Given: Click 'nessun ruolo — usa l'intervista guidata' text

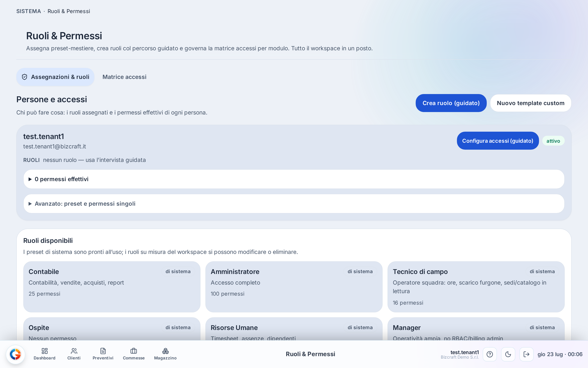Looking at the screenshot, I should point(94,160).
